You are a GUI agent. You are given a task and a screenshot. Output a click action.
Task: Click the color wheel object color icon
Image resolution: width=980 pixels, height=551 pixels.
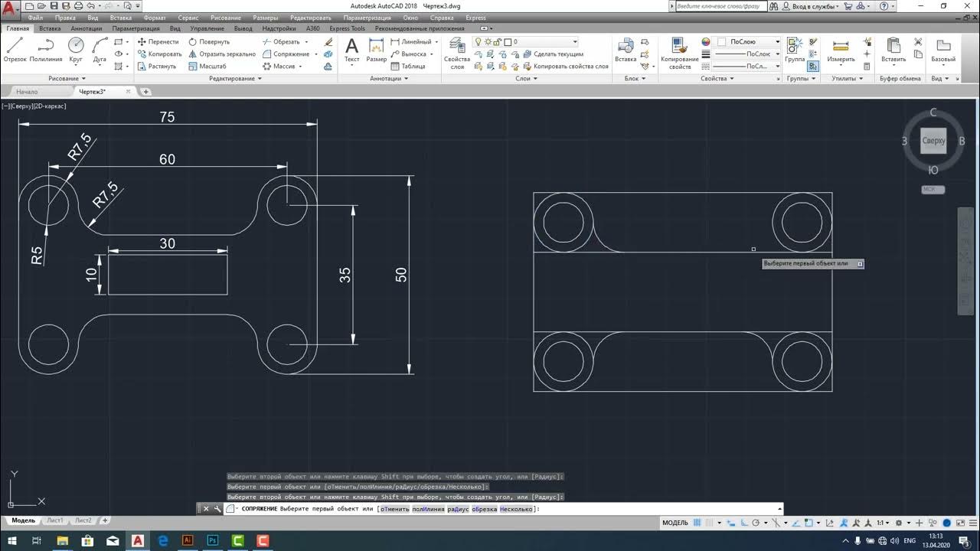point(706,42)
